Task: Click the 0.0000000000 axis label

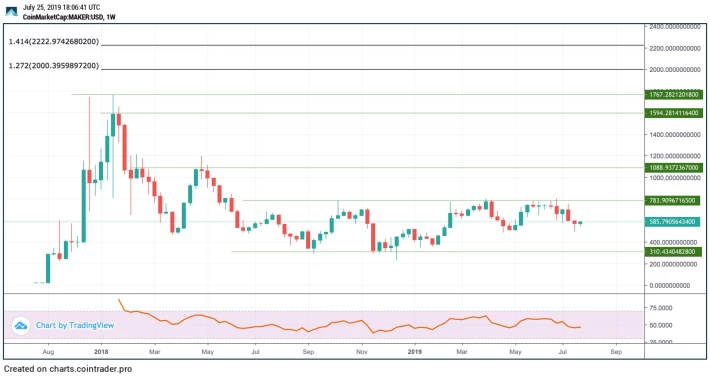Action: 671,286
